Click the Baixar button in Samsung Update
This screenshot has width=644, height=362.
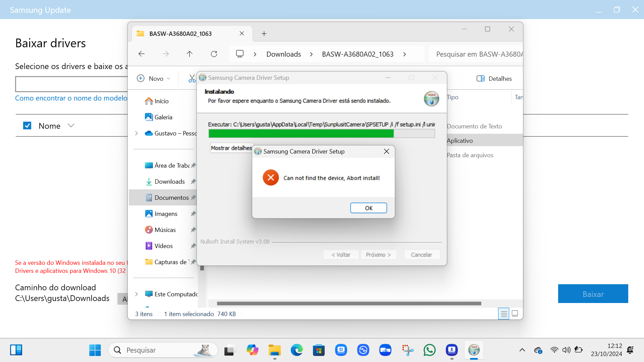click(593, 294)
